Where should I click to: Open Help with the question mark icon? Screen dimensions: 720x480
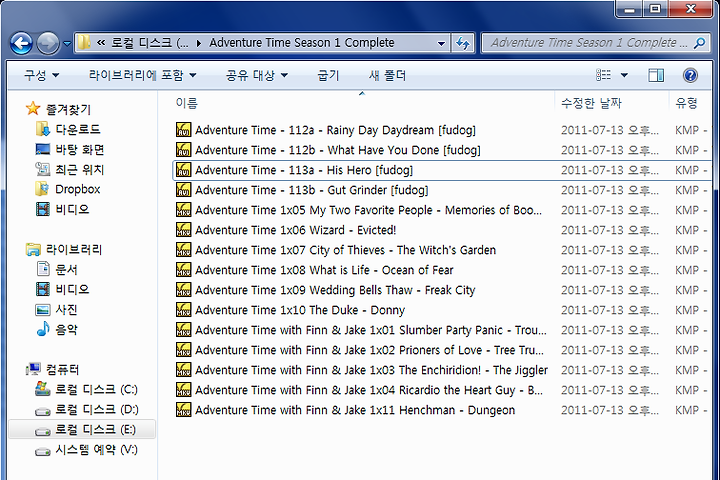tap(690, 75)
